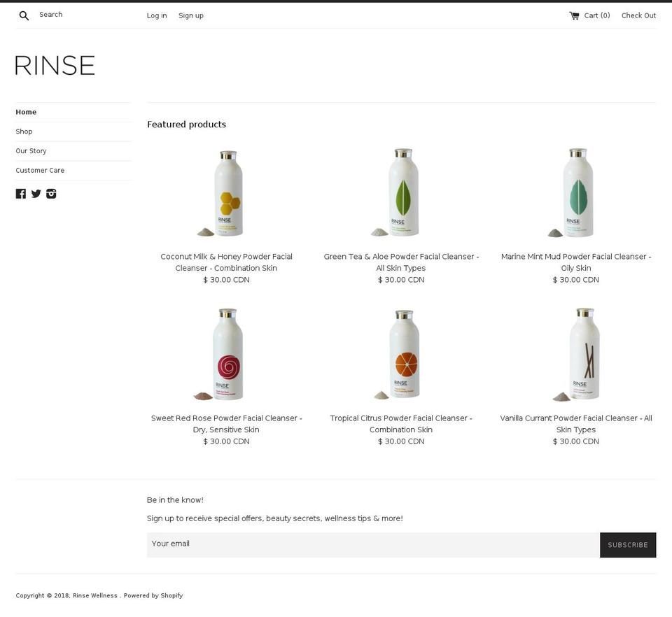Click Green Tea & Aloe product title

(x=401, y=262)
